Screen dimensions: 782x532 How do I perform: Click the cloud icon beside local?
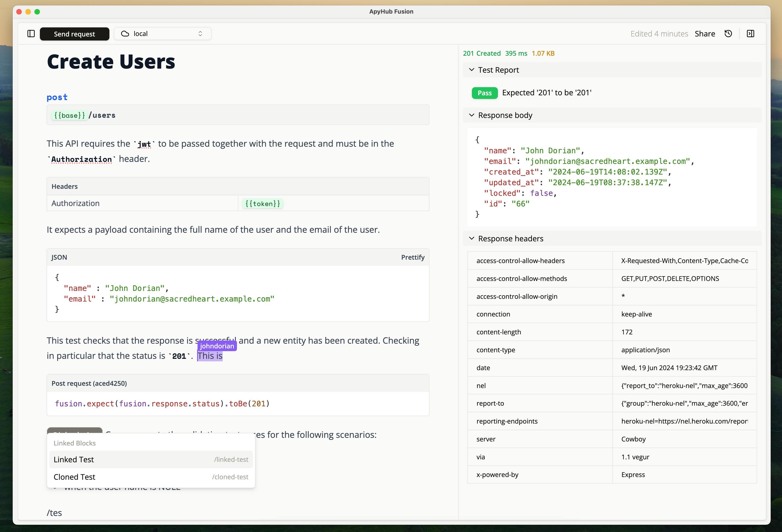[x=125, y=34]
